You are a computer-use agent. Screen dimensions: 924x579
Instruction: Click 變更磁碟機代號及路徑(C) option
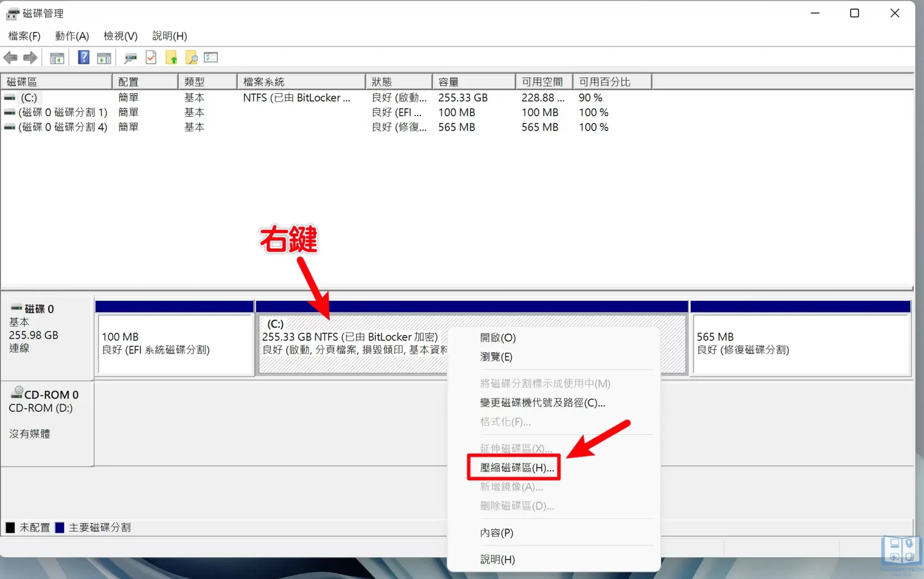point(542,403)
